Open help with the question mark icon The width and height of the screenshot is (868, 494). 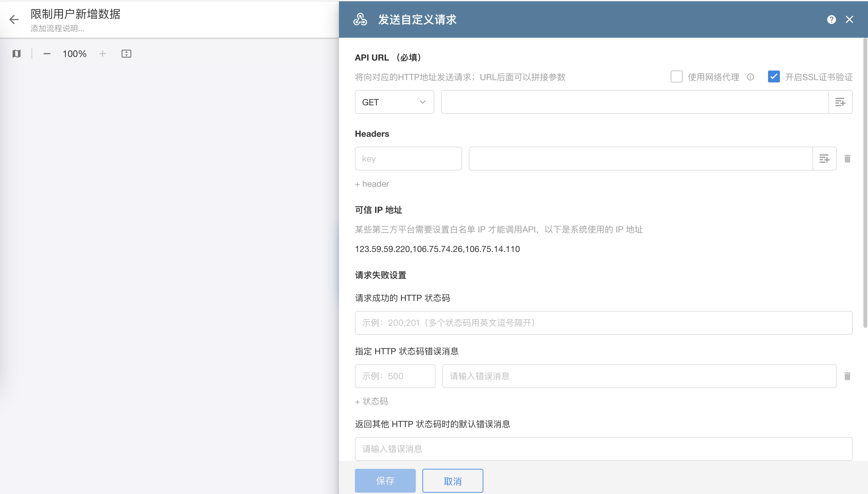(x=831, y=19)
